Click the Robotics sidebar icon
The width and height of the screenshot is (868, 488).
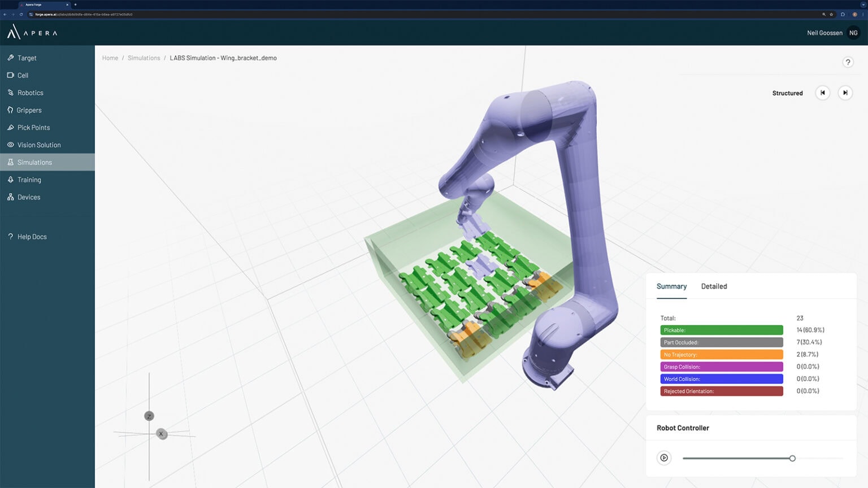[x=10, y=93]
